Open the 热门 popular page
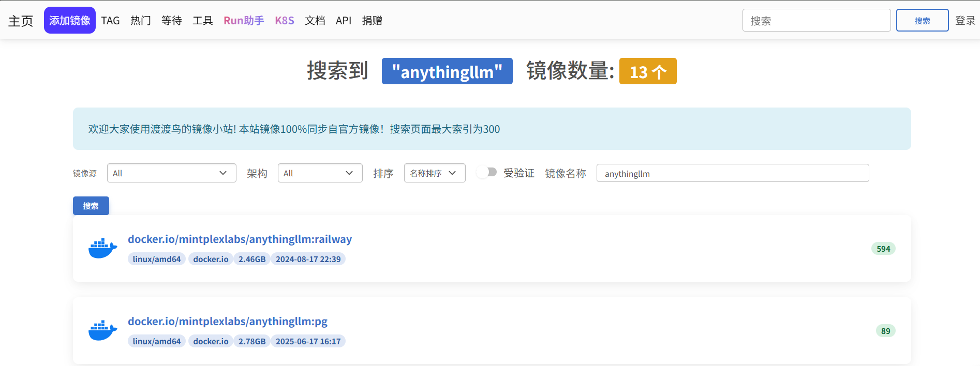 pyautogui.click(x=140, y=21)
